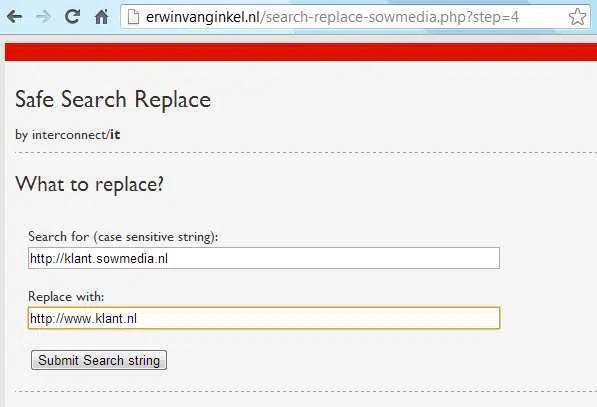Click the erwinvanginkel.nl domain in the URL
This screenshot has height=407, width=597.
[x=203, y=17]
